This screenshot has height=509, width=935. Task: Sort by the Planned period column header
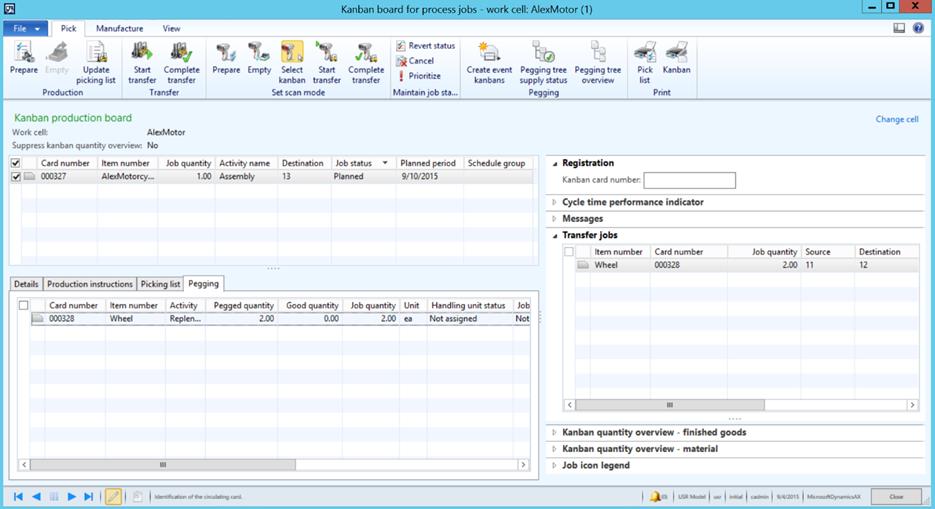[x=429, y=163]
